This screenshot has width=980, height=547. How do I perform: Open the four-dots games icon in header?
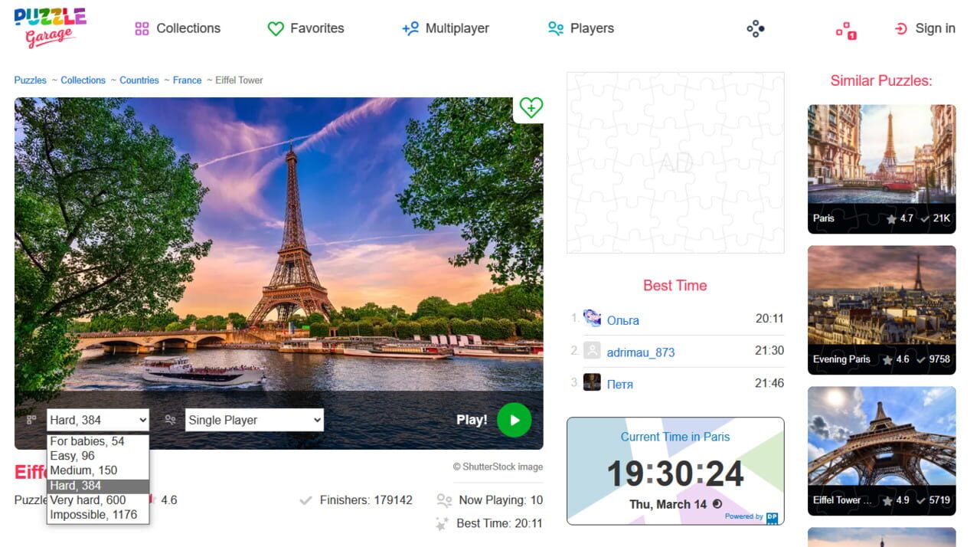756,29
